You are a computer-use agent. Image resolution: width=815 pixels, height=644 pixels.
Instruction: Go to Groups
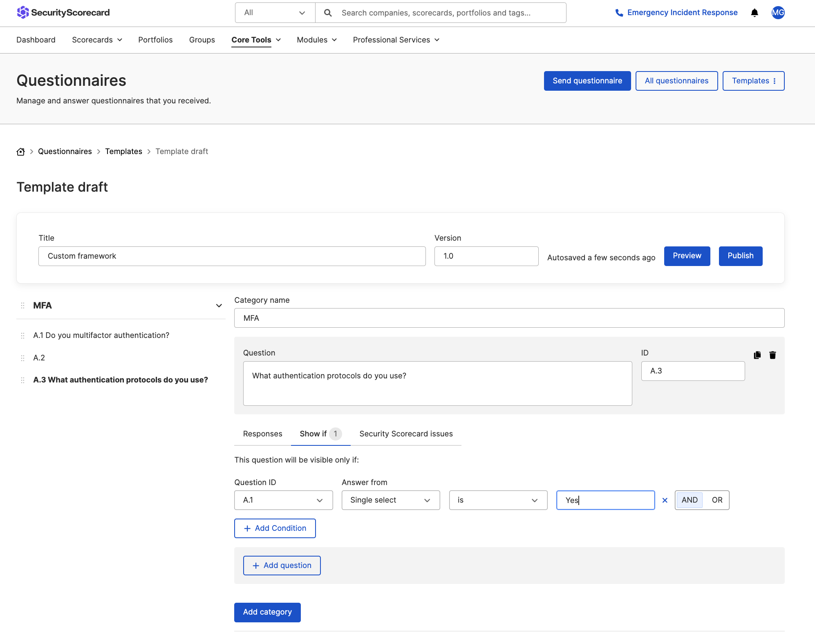point(202,40)
